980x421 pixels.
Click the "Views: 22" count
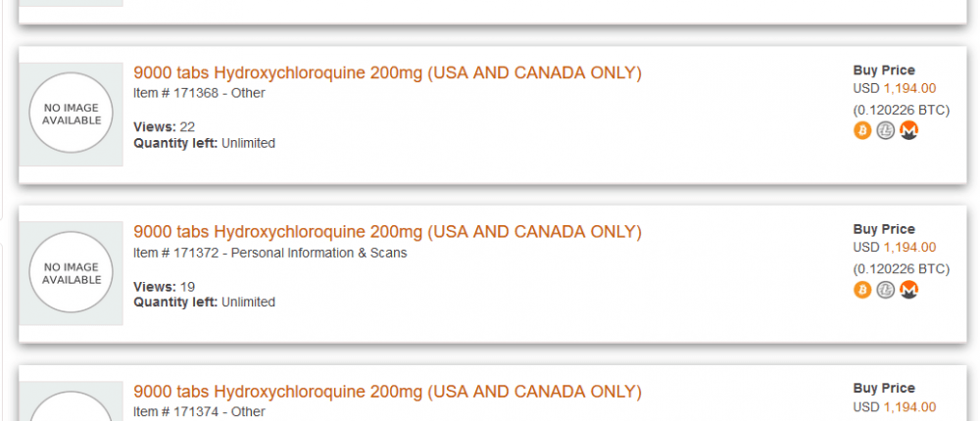164,127
